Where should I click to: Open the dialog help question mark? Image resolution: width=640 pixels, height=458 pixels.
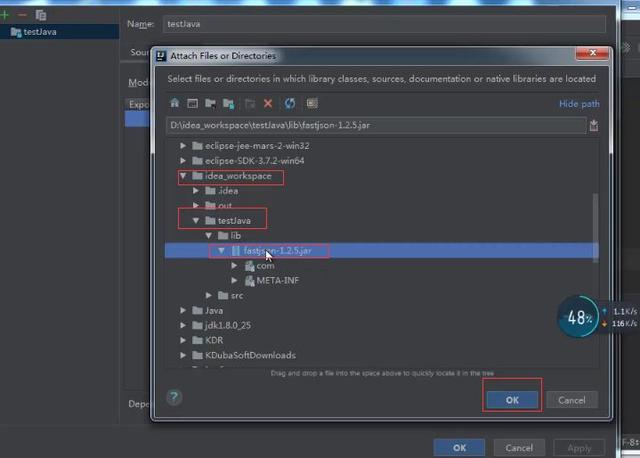tap(174, 397)
